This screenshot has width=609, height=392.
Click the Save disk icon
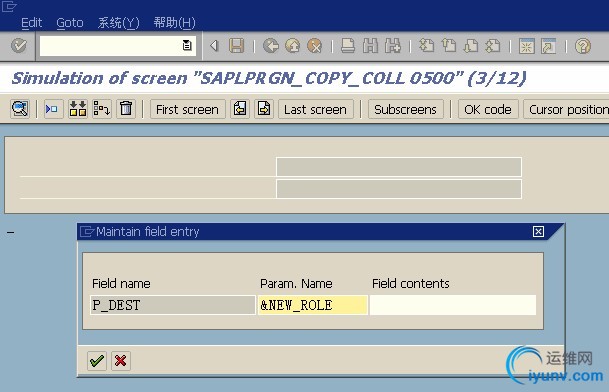(237, 46)
